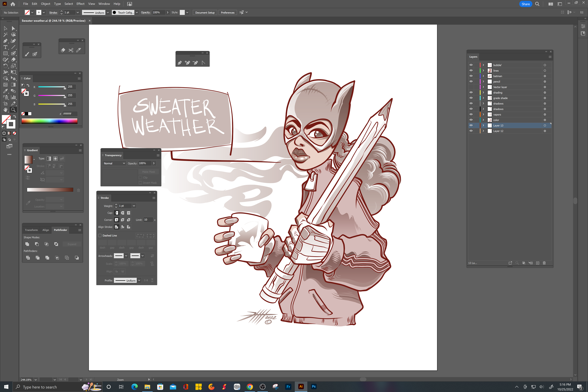Click the Divide pathfinder icon
Viewport: 588px width, 392px height.
(28, 258)
